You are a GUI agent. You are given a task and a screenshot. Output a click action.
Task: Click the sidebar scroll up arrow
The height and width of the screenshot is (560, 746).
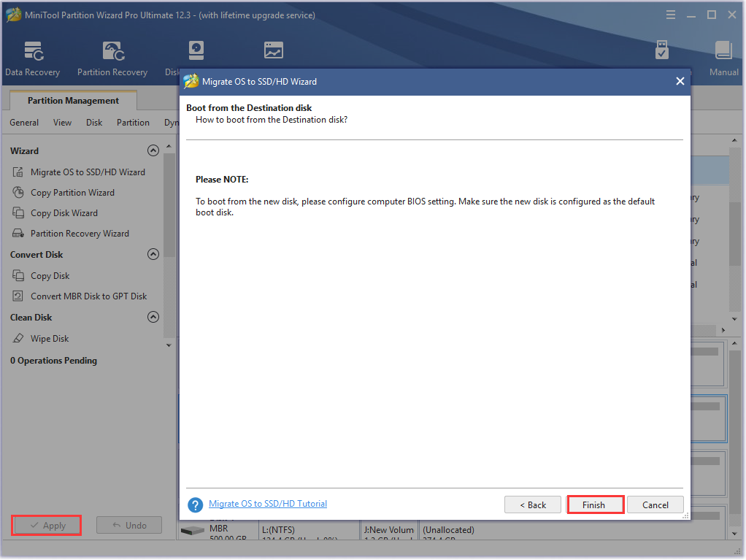click(169, 146)
